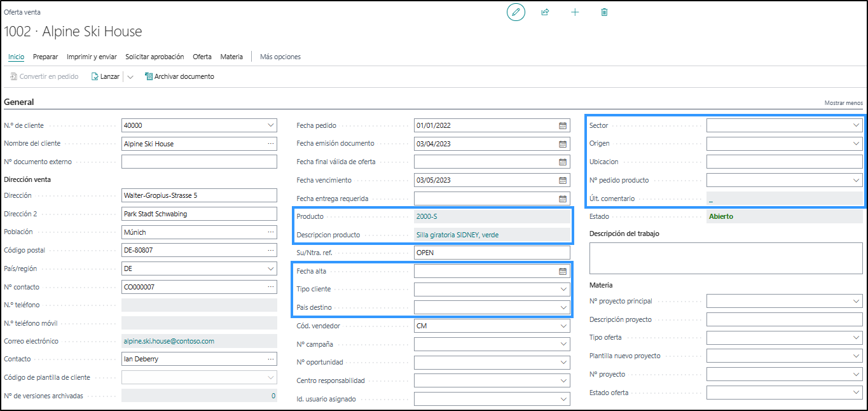Viewport: 868px width, 411px height.
Task: Click Silla giratoria SIDNEY, verde description
Action: [x=457, y=235]
